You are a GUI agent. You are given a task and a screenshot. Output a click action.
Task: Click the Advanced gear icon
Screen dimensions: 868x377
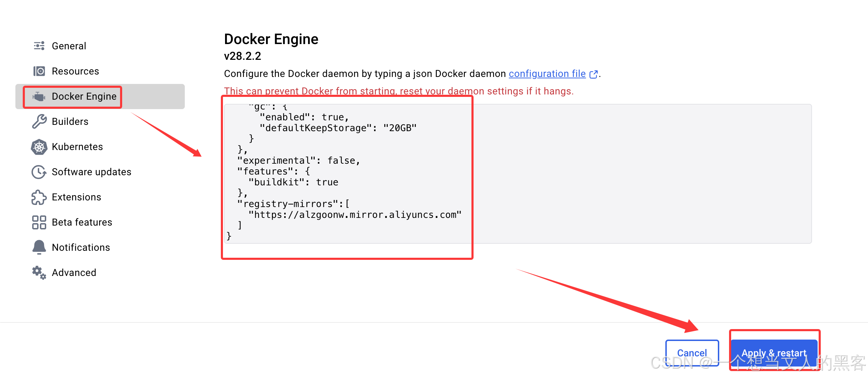click(x=39, y=272)
